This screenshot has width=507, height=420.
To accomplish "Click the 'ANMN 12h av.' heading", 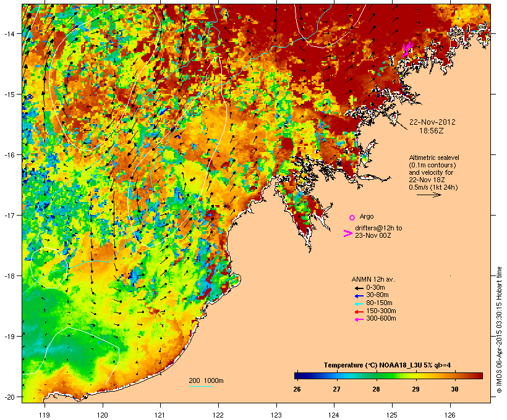I will 373,279.
